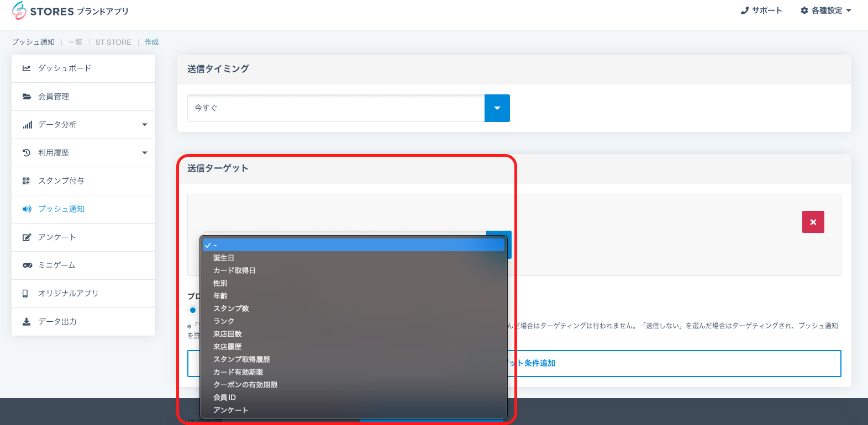This screenshot has height=425, width=868.
Task: Click the member management folder icon
Action: pyautogui.click(x=27, y=97)
